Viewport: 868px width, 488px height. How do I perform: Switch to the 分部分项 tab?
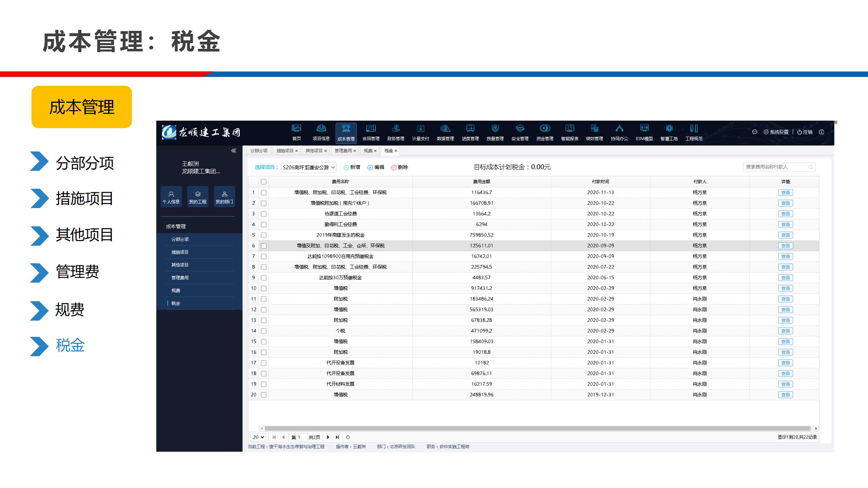pyautogui.click(x=259, y=151)
